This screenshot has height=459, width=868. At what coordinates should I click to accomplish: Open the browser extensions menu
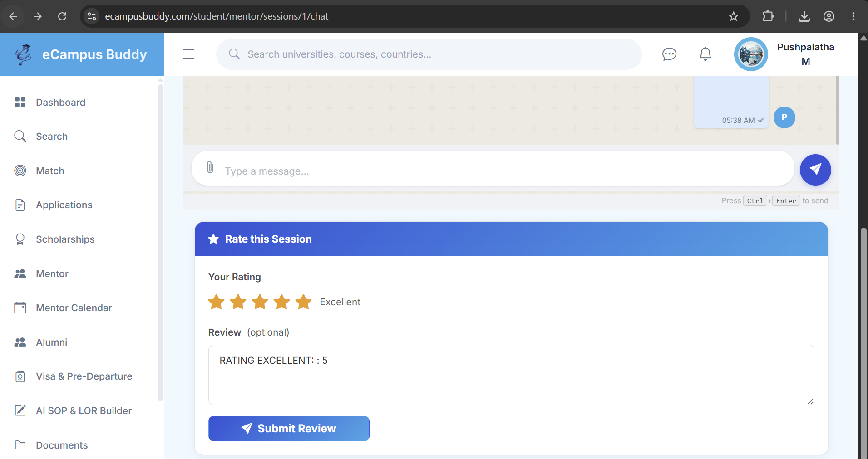[x=768, y=16]
